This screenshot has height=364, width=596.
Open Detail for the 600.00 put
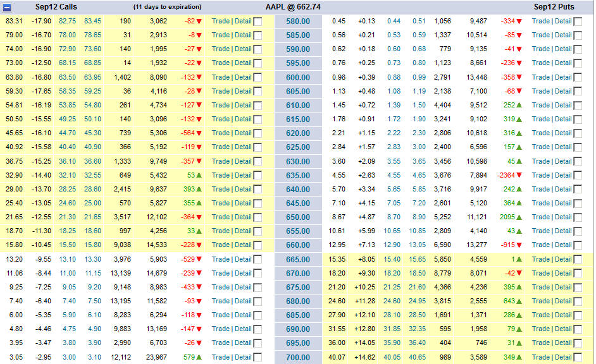[563, 77]
